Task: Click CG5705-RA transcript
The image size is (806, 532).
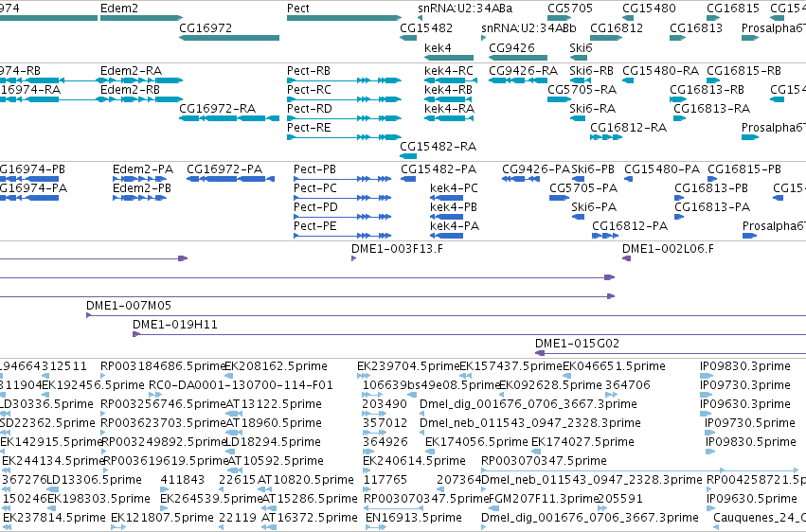Action: [x=559, y=99]
